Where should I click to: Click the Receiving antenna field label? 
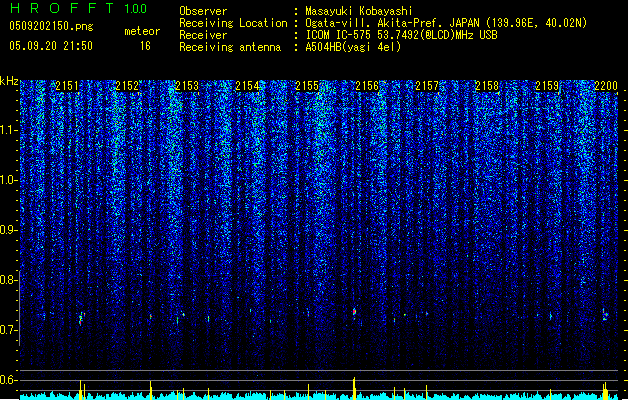click(x=230, y=47)
